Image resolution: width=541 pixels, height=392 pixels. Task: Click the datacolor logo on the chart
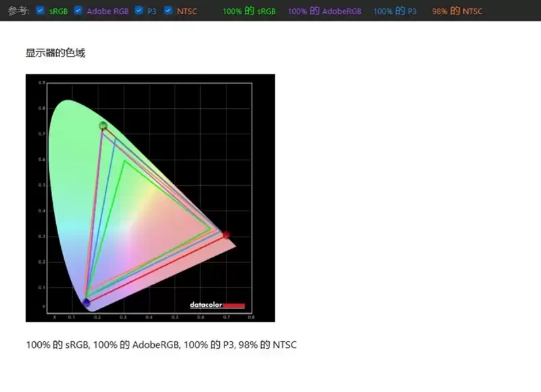tap(208, 305)
